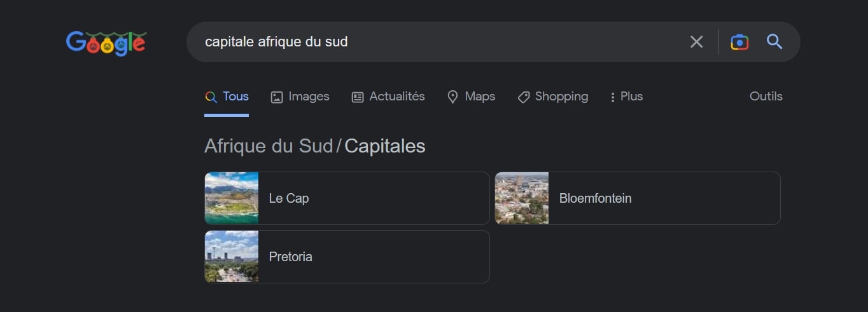868x312 pixels.
Task: Expand the Plus menu
Action: pos(627,97)
